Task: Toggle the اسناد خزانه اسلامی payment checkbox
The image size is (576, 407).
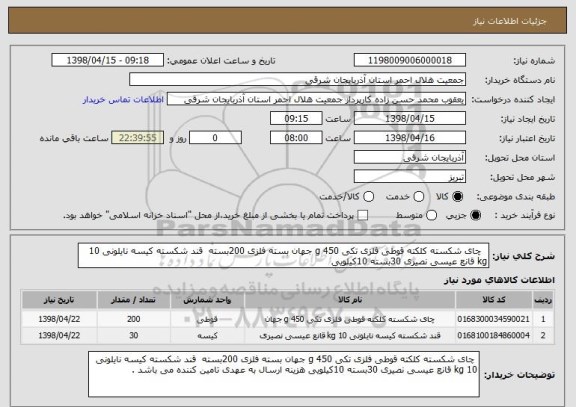Action: pos(363,216)
